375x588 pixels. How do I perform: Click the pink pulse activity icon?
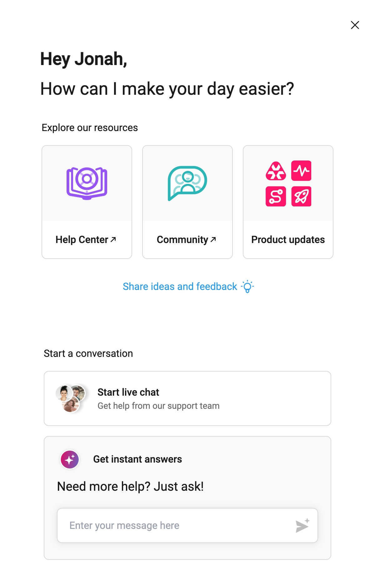click(301, 171)
